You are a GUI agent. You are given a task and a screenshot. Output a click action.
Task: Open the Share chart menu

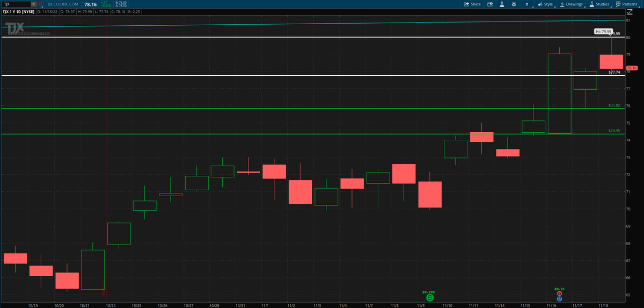(x=472, y=4)
